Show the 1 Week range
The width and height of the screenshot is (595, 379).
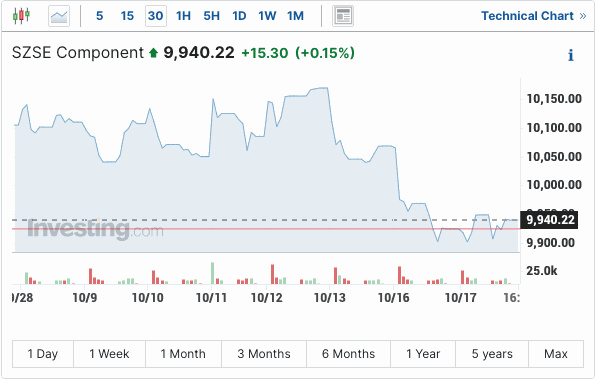click(x=109, y=354)
